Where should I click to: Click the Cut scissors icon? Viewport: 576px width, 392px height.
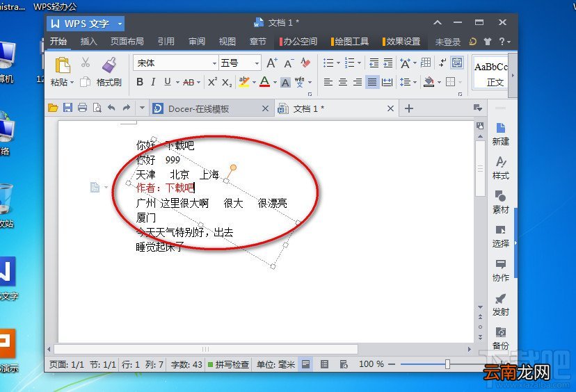coord(86,63)
